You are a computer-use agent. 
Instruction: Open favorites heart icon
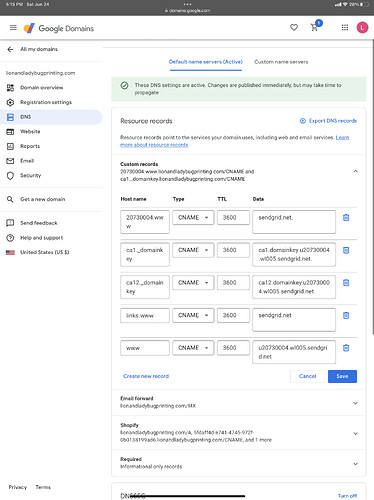pos(294,28)
